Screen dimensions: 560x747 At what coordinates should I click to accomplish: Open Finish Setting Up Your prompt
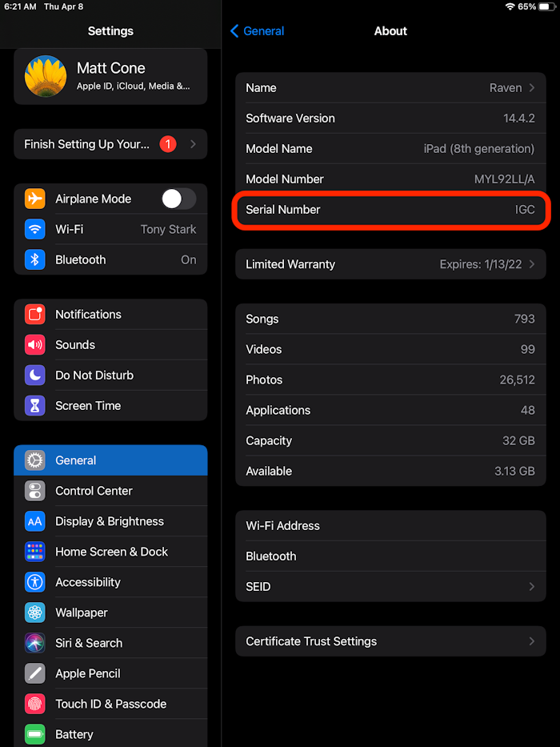(110, 144)
